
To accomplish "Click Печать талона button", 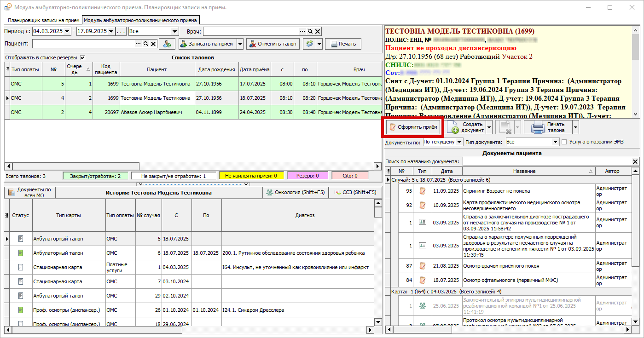I will pyautogui.click(x=548, y=127).
